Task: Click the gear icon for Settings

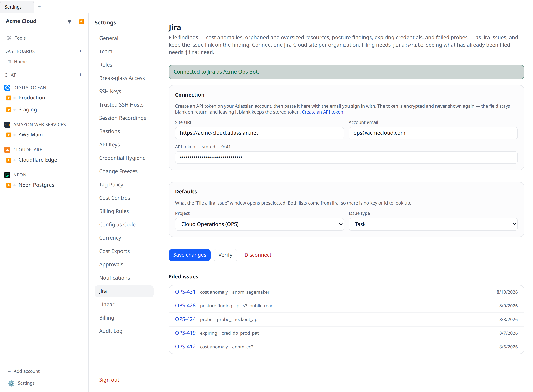Action: tap(11, 383)
